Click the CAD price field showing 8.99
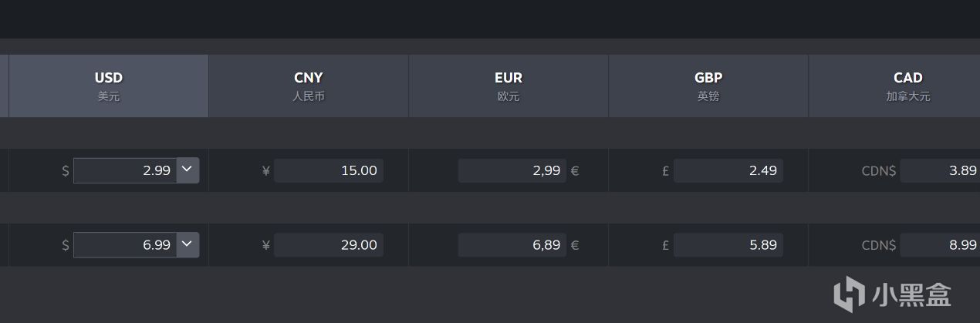Screen dimensions: 980x323 pos(940,245)
